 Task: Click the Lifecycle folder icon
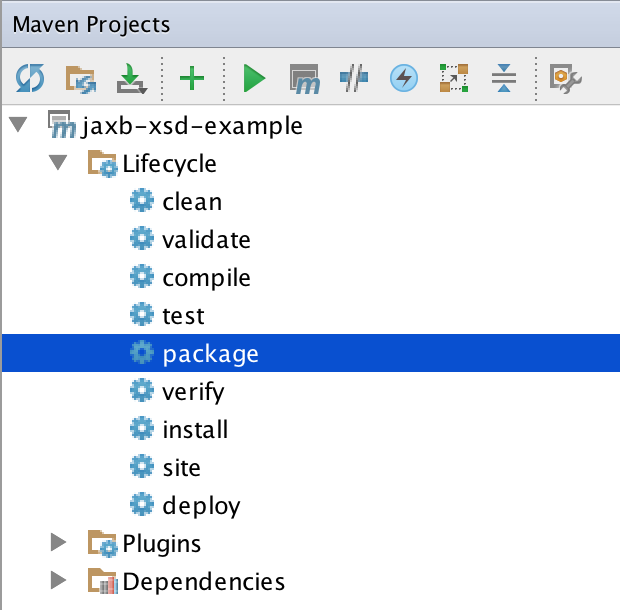pyautogui.click(x=102, y=164)
